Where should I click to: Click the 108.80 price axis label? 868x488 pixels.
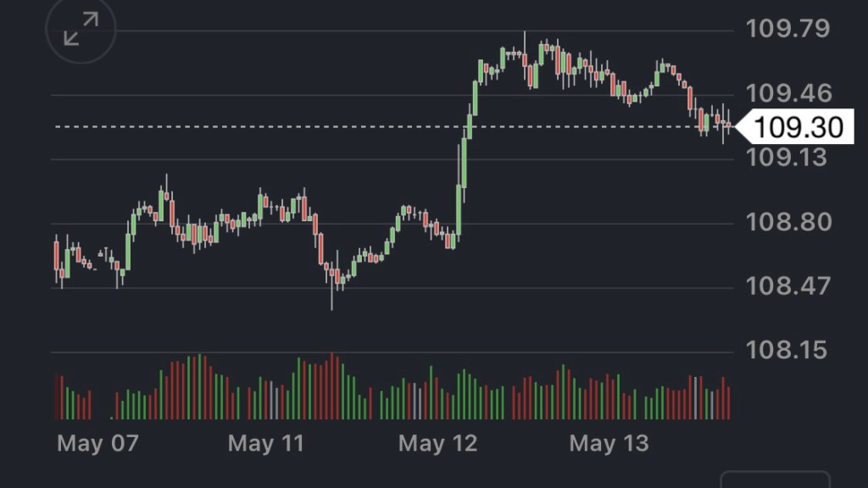tap(787, 223)
